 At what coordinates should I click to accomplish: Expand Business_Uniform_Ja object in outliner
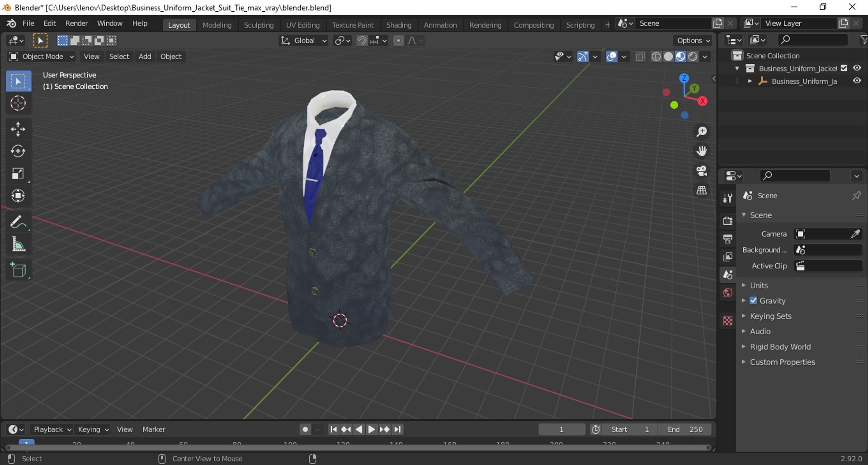[750, 81]
